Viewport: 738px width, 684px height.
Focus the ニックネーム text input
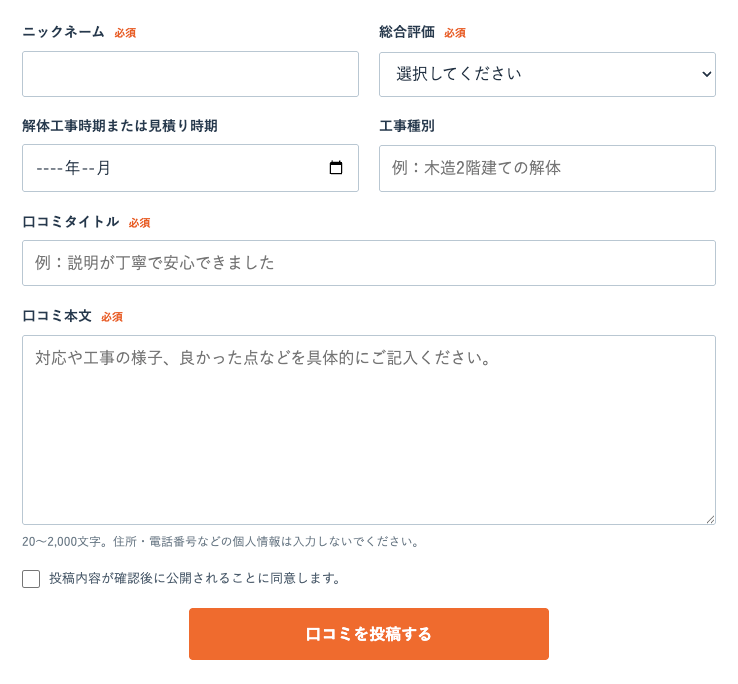pos(190,74)
